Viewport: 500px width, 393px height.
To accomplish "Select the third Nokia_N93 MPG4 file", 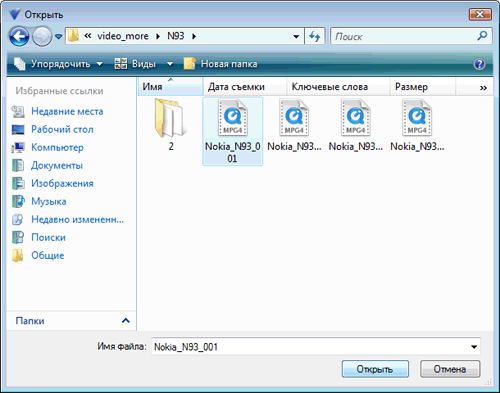I will tap(356, 126).
